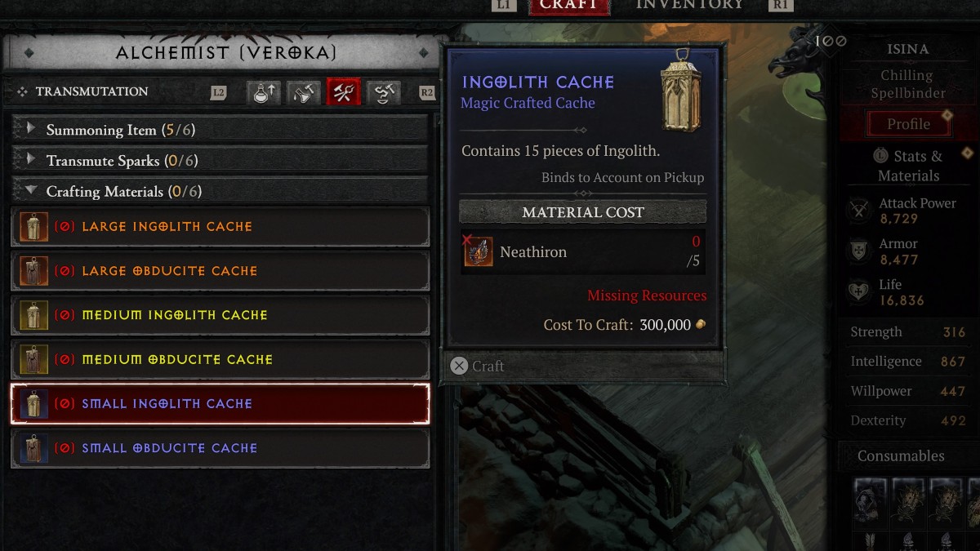Click the Neathiron material icon
The height and width of the screenshot is (551, 980).
(479, 252)
